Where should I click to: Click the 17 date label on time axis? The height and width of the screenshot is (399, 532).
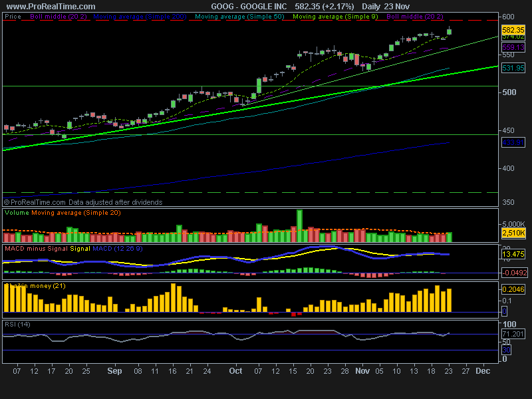[51, 371]
